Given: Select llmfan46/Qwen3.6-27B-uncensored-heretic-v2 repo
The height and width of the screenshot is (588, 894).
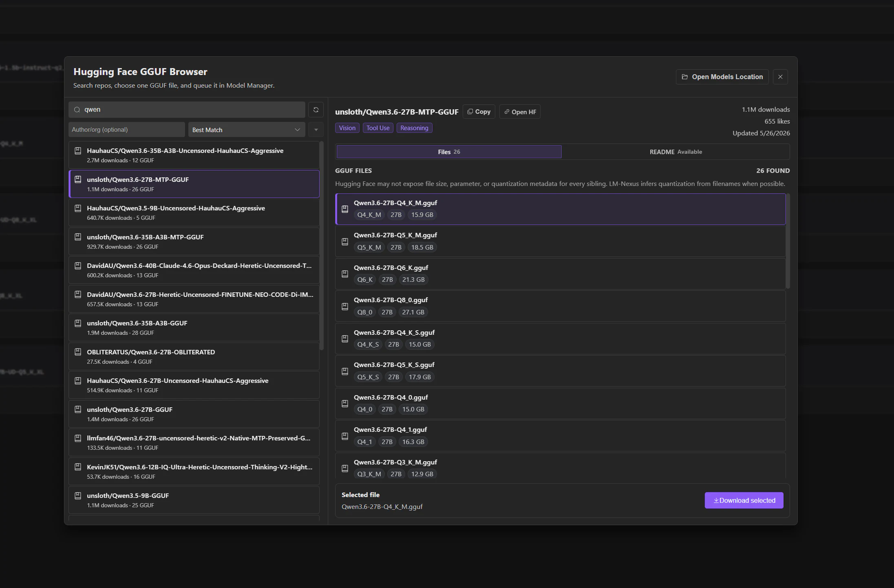Looking at the screenshot, I should (x=194, y=442).
